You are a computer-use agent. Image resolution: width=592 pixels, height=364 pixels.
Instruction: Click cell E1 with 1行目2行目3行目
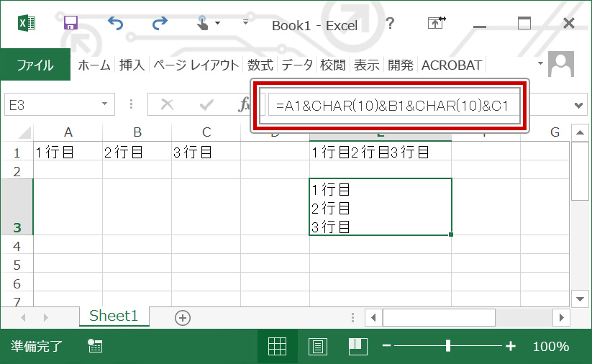[381, 151]
